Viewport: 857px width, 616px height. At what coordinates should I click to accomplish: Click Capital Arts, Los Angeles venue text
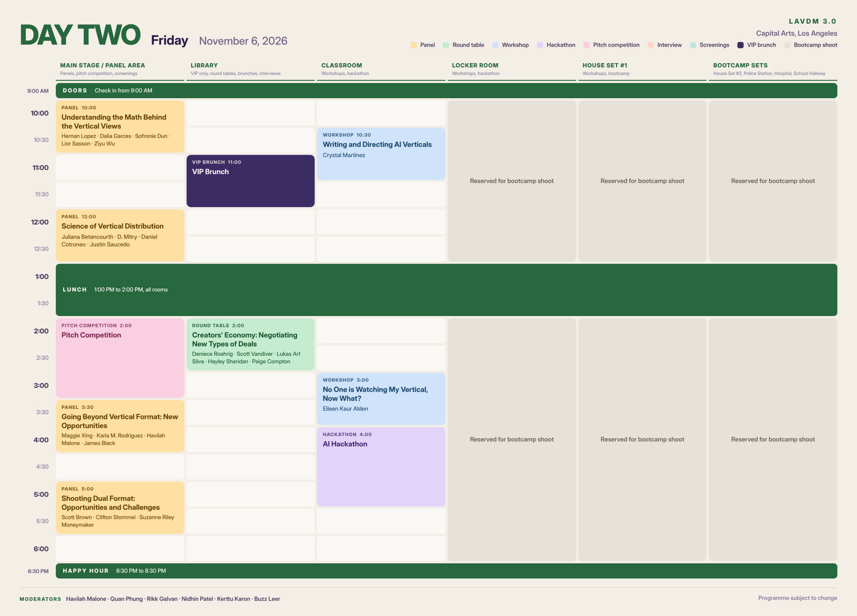(x=797, y=33)
